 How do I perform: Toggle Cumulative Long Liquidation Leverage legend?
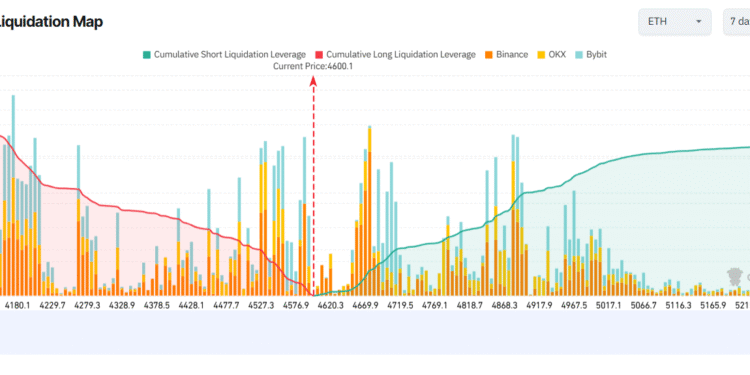(396, 55)
